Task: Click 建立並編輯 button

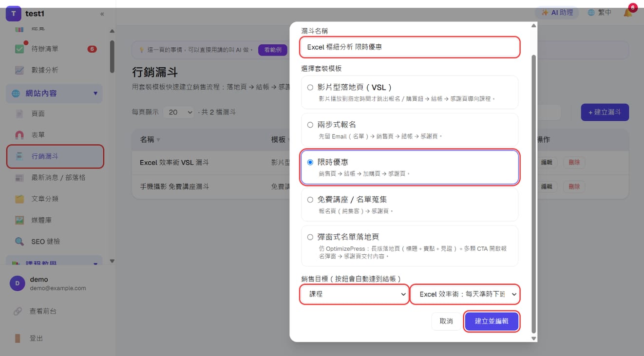Action: pyautogui.click(x=492, y=321)
